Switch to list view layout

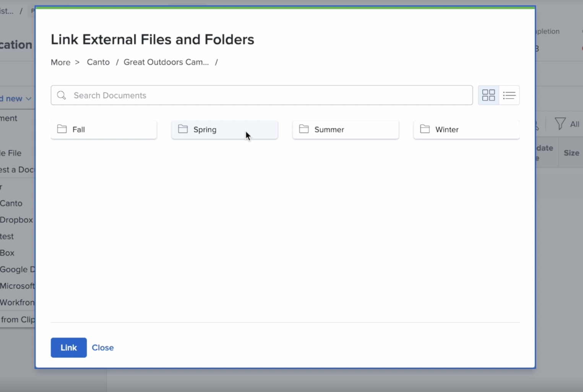pos(509,95)
